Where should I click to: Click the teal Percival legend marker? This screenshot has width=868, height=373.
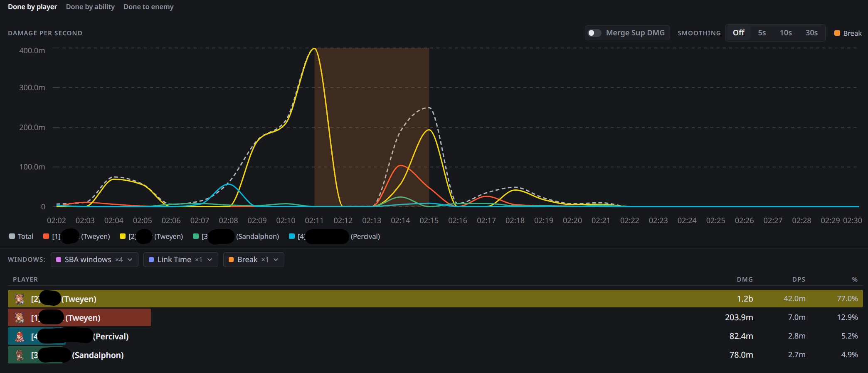292,236
